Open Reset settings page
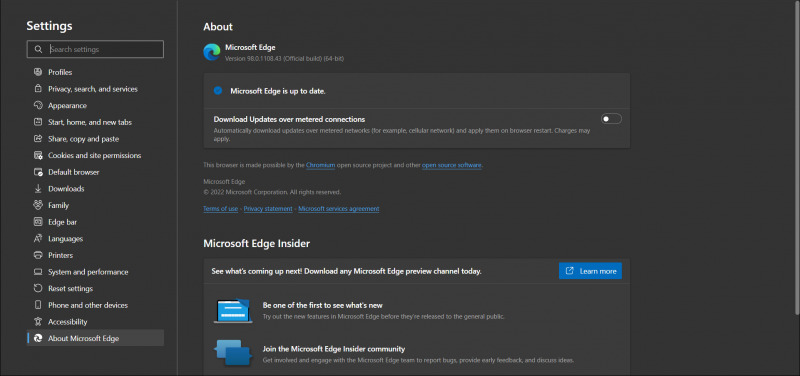The width and height of the screenshot is (800, 376). [x=95, y=288]
